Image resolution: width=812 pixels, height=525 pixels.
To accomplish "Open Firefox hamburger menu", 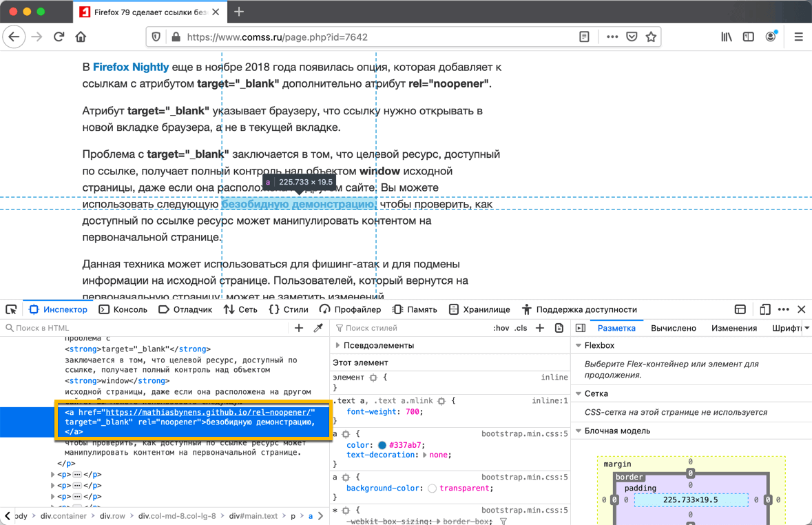I will [x=798, y=37].
